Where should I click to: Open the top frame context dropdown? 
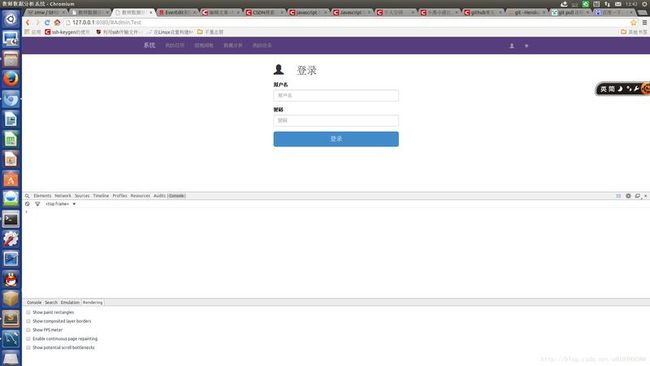pyautogui.click(x=61, y=204)
